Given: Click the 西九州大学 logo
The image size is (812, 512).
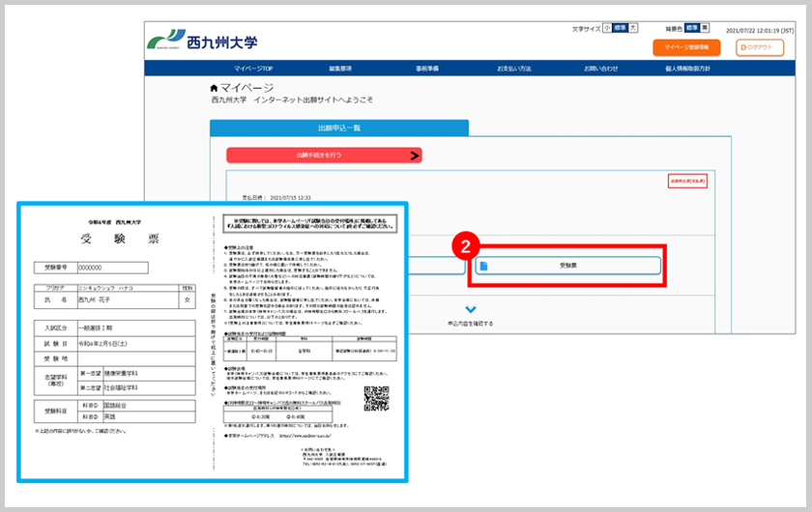Looking at the screenshot, I should pos(202,41).
